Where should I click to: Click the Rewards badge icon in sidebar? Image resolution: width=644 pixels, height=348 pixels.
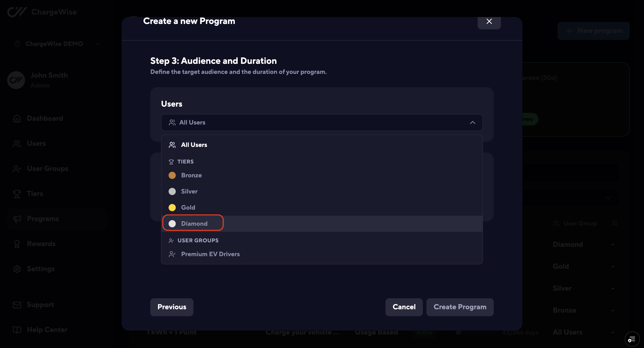(x=17, y=244)
